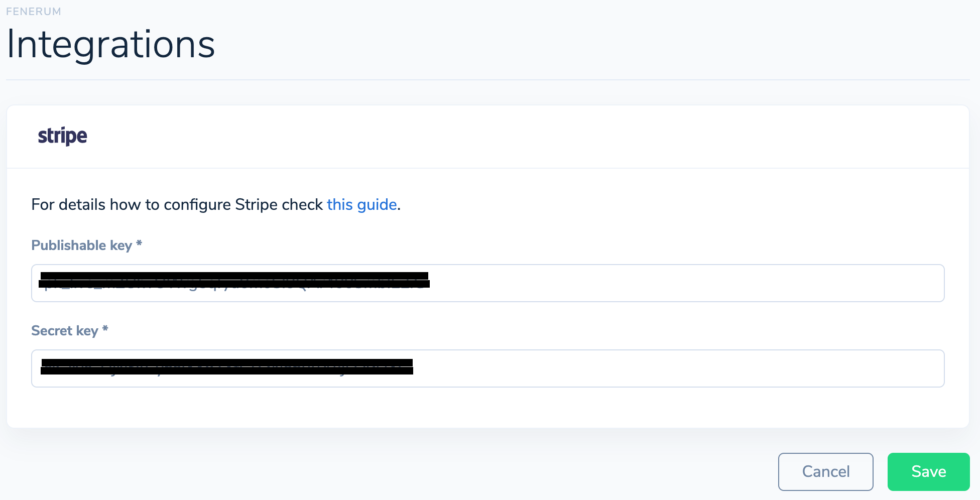Click the redacted publishable key value
980x500 pixels.
(x=234, y=281)
